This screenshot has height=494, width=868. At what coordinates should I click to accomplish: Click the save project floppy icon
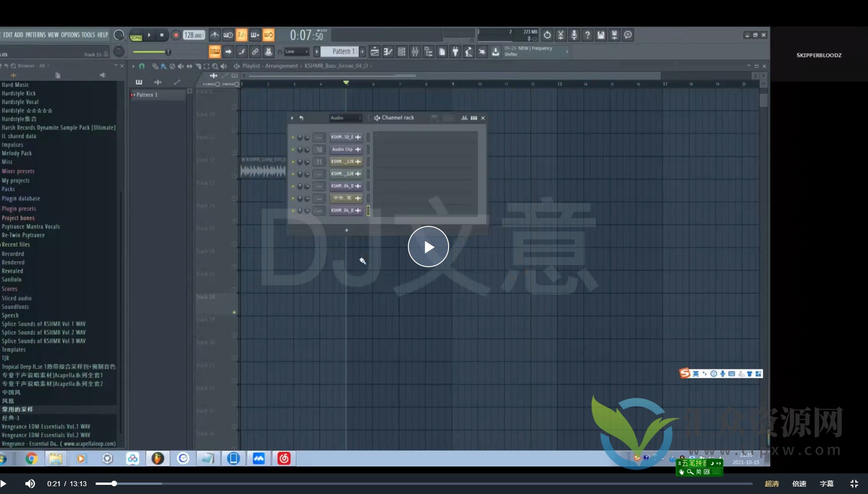(x=601, y=35)
